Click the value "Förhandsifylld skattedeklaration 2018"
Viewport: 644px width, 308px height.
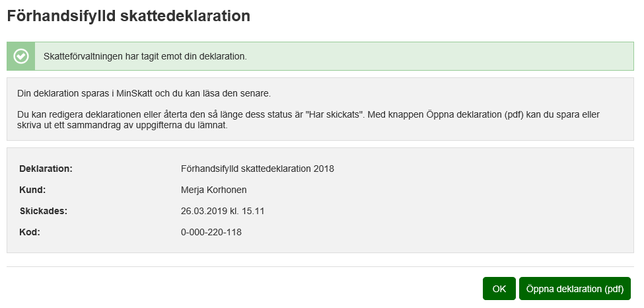coord(257,169)
